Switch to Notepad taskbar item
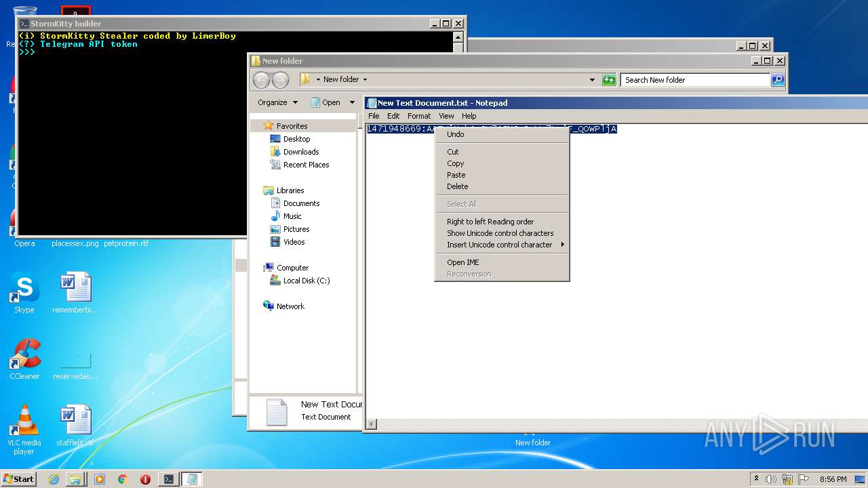This screenshot has width=868, height=488. click(x=192, y=479)
